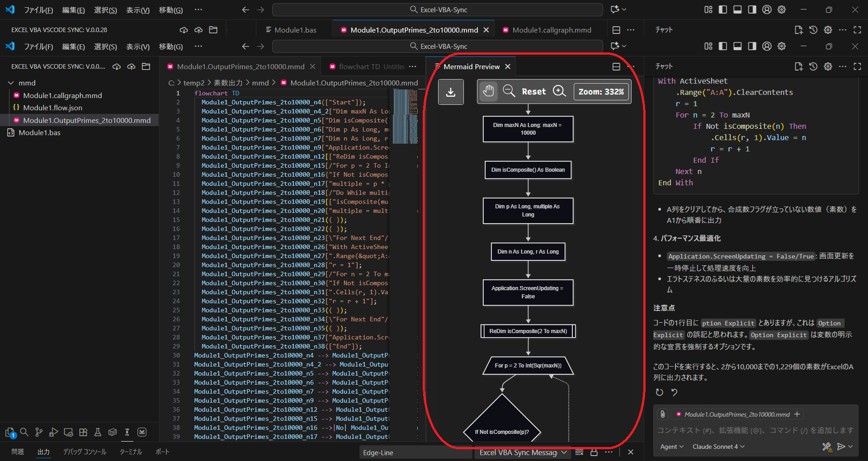
Task: Open the Mermaid extension view in activity bar
Action: click(x=142, y=432)
